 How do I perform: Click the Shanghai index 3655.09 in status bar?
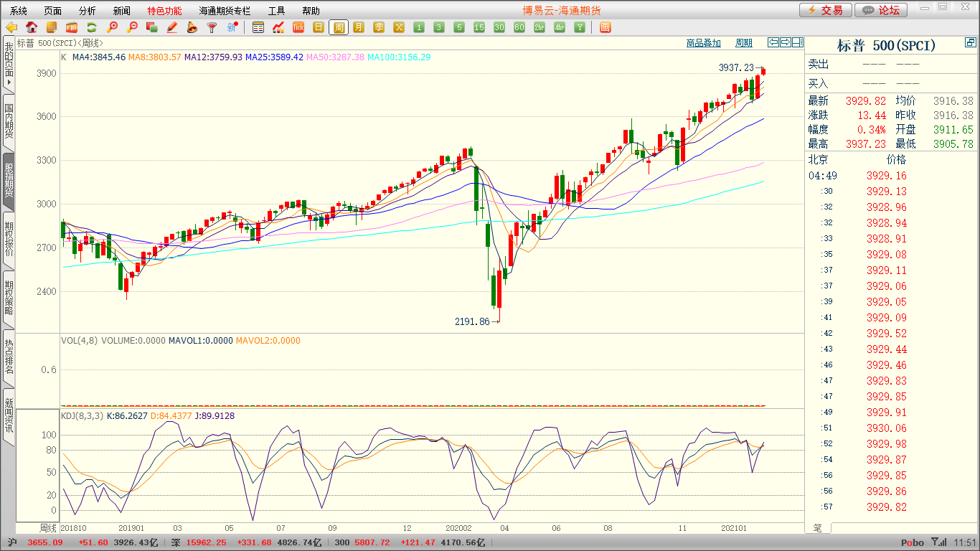click(47, 543)
